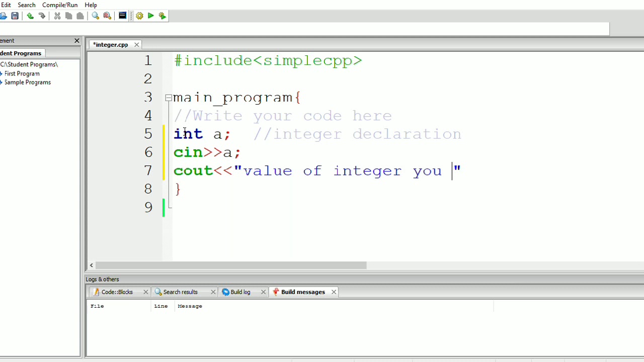
Task: Close the Build messages tab
Action: 334,292
